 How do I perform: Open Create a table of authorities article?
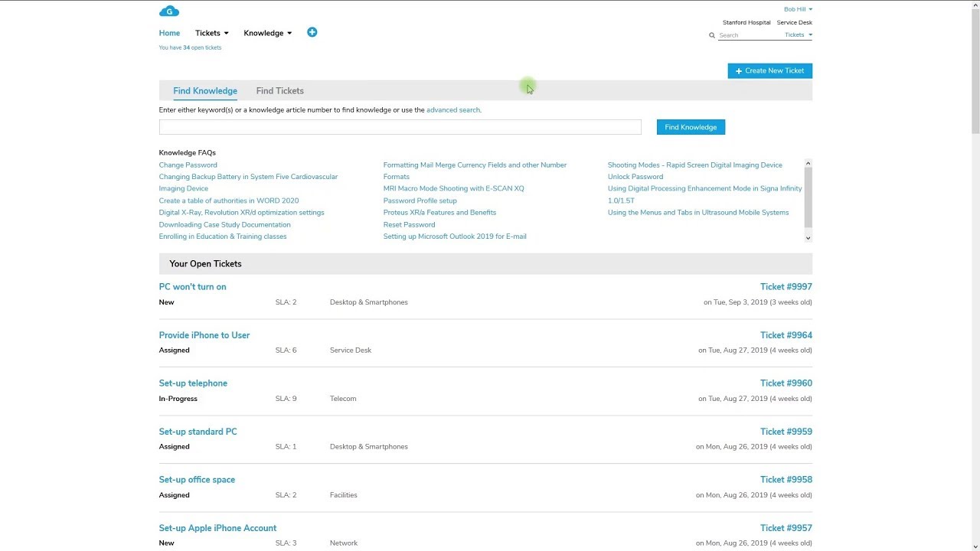pyautogui.click(x=229, y=201)
